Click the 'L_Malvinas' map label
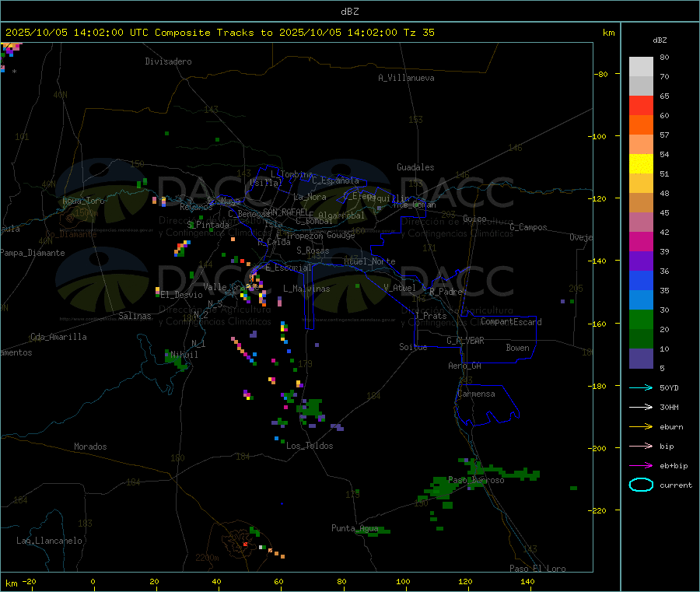 pos(306,289)
